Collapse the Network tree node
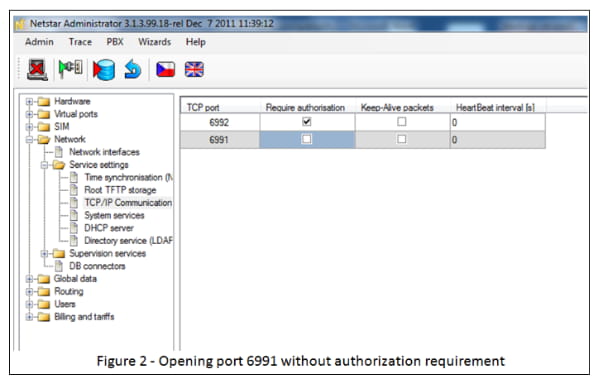The width and height of the screenshot is (598, 382). (29, 140)
